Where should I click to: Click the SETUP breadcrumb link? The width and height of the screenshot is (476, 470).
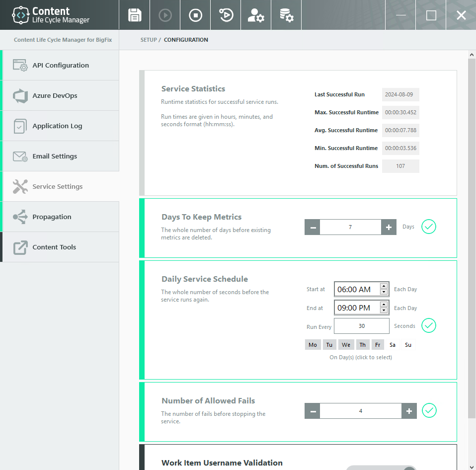[149, 40]
